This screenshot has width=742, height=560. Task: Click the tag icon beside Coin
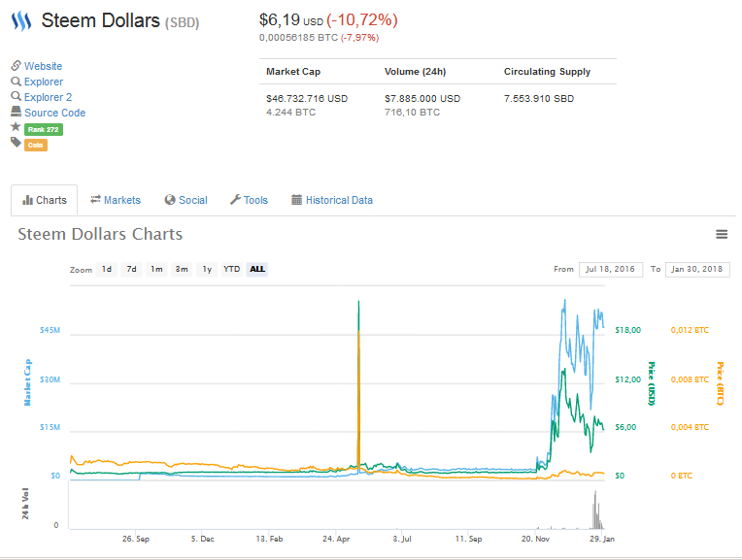point(17,143)
